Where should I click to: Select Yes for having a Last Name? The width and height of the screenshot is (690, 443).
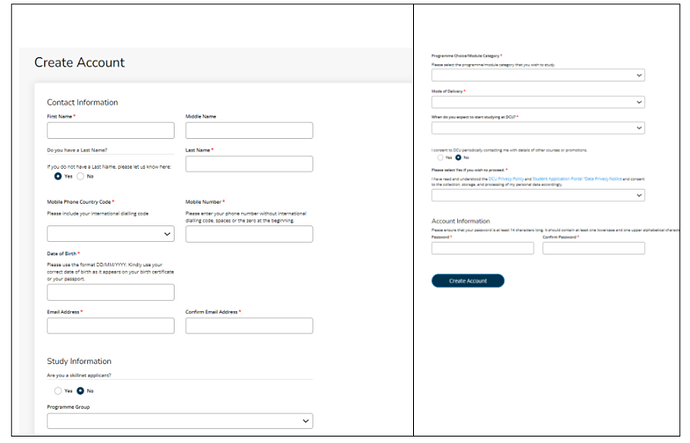(x=59, y=176)
